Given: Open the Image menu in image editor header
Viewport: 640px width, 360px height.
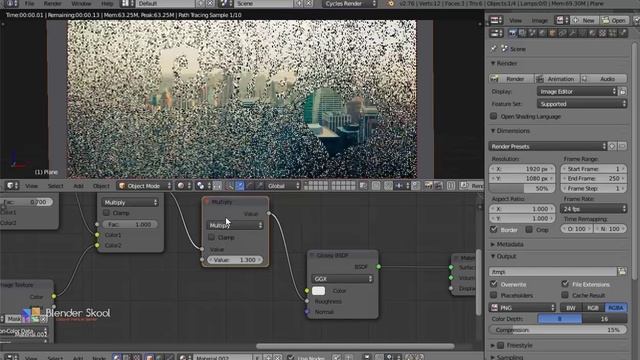Looking at the screenshot, I should [x=539, y=20].
